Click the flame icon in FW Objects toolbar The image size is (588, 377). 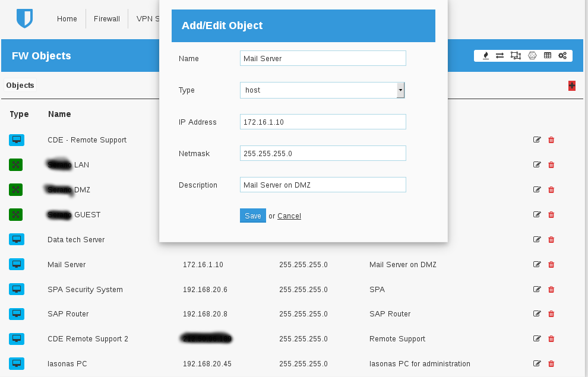pos(486,56)
